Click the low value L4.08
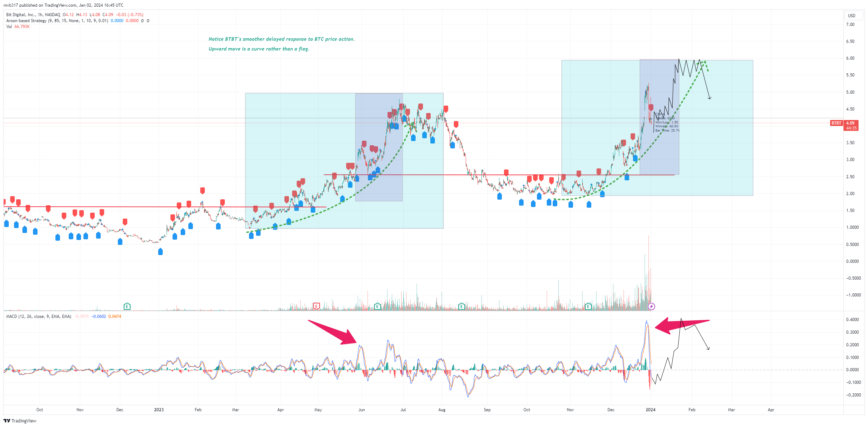Screen dimensions: 868x427 (x=95, y=15)
